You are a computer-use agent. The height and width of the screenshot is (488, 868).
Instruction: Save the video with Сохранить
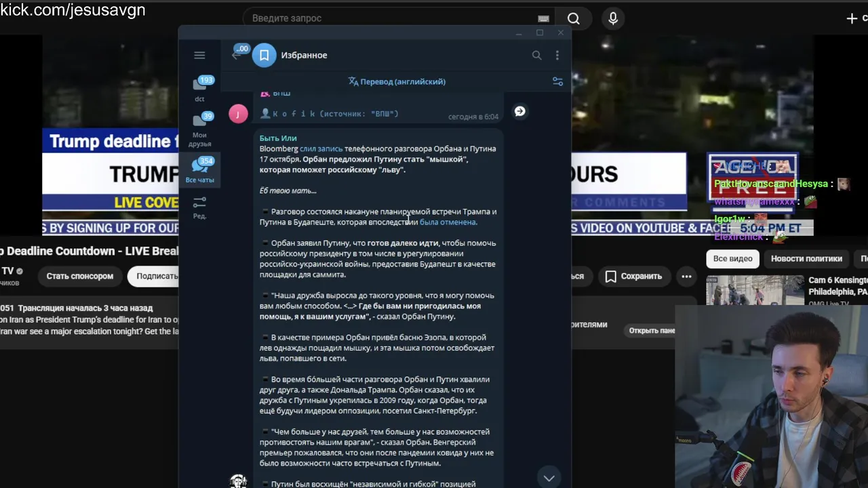pyautogui.click(x=633, y=276)
